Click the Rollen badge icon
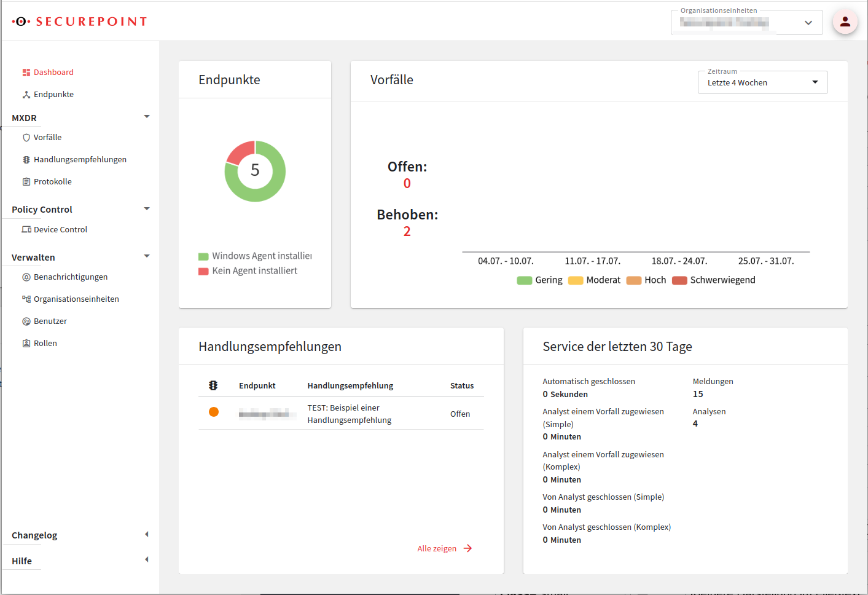This screenshot has height=595, width=868. tap(26, 344)
